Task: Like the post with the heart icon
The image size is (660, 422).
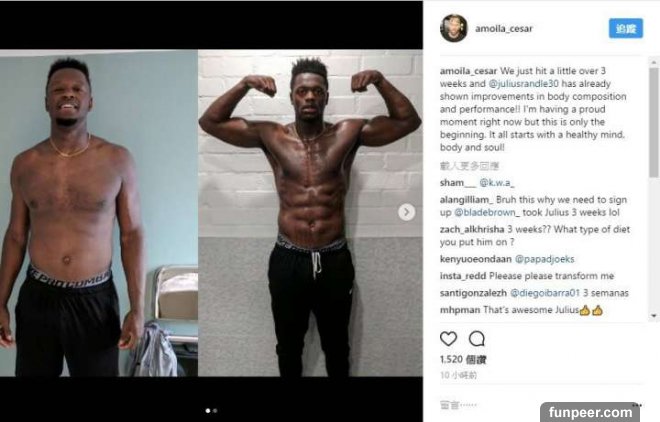Action: [448, 339]
